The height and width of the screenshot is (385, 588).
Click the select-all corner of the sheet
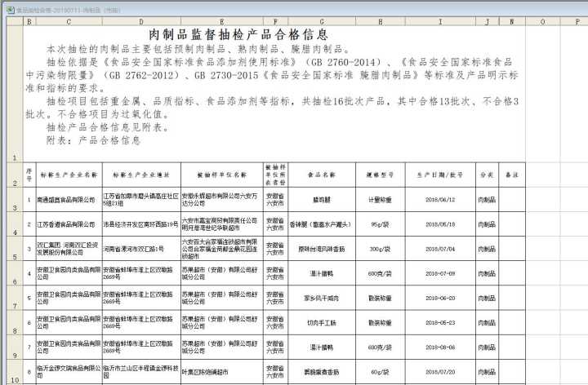[x=15, y=22]
